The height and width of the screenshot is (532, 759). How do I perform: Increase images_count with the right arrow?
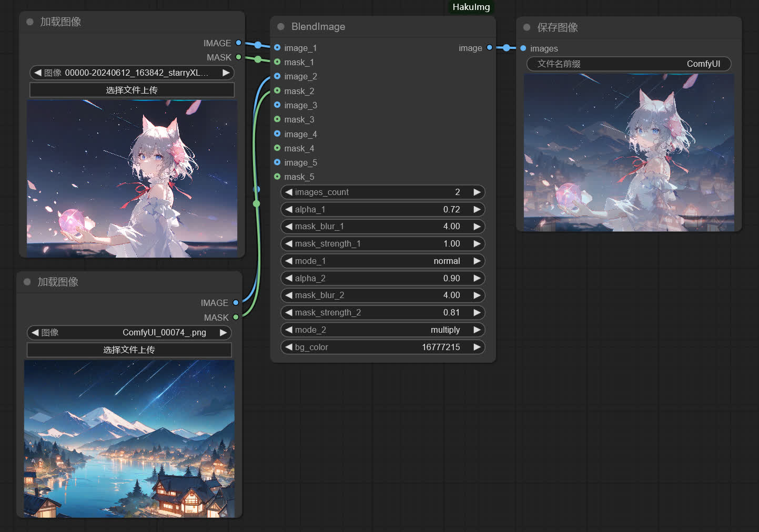(477, 192)
